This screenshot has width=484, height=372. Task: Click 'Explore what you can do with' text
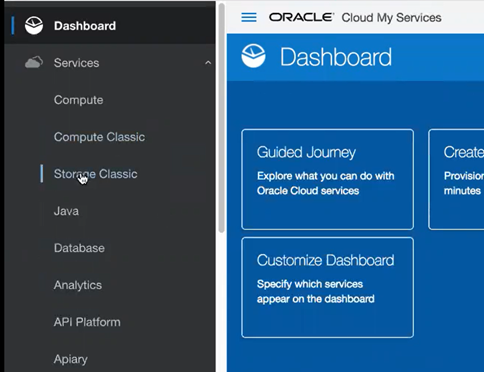click(x=326, y=176)
